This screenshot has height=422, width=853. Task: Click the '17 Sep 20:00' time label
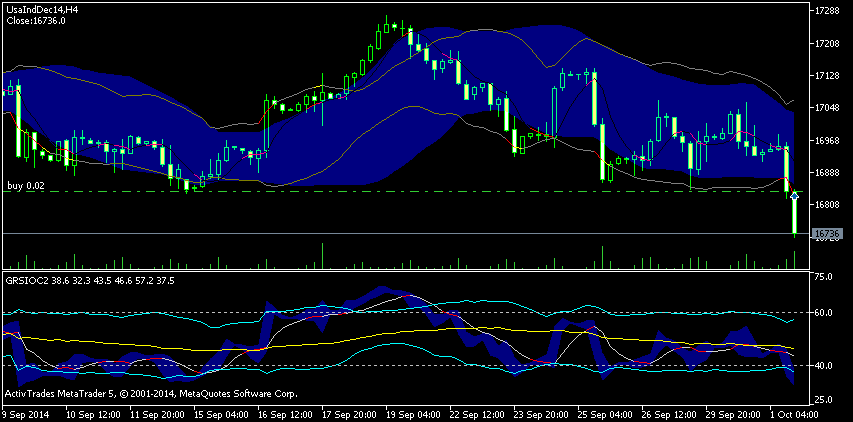[x=349, y=414]
